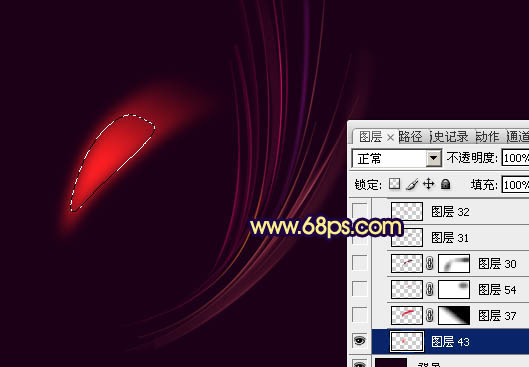Image resolution: width=529 pixels, height=367 pixels.
Task: Select layer 图层 37 name
Action: coord(497,316)
